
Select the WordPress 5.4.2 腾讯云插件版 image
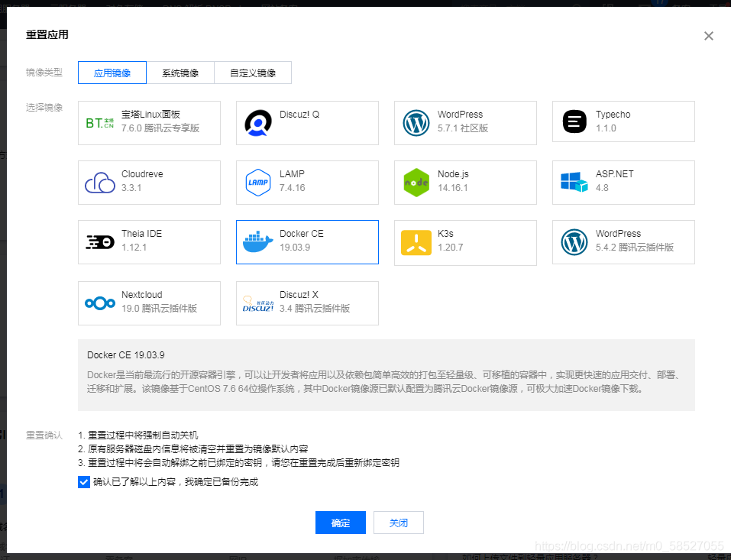pos(623,242)
